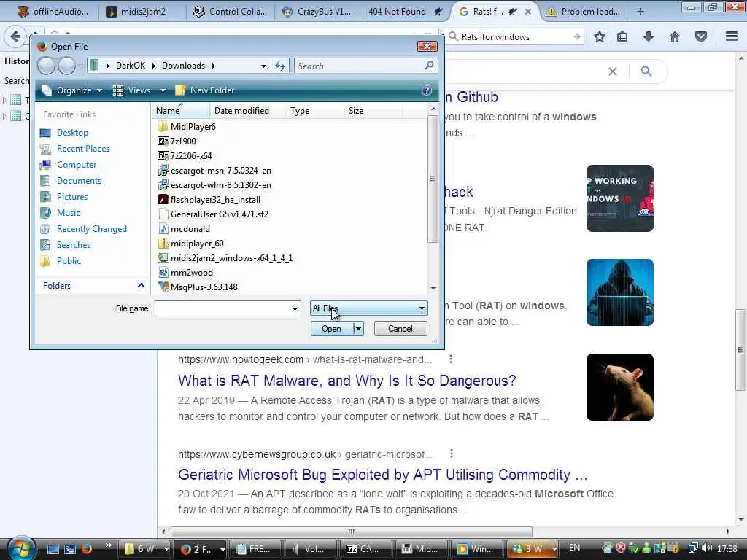Open Firefox downloads arrow icon
This screenshot has width=747, height=560.
click(x=648, y=36)
